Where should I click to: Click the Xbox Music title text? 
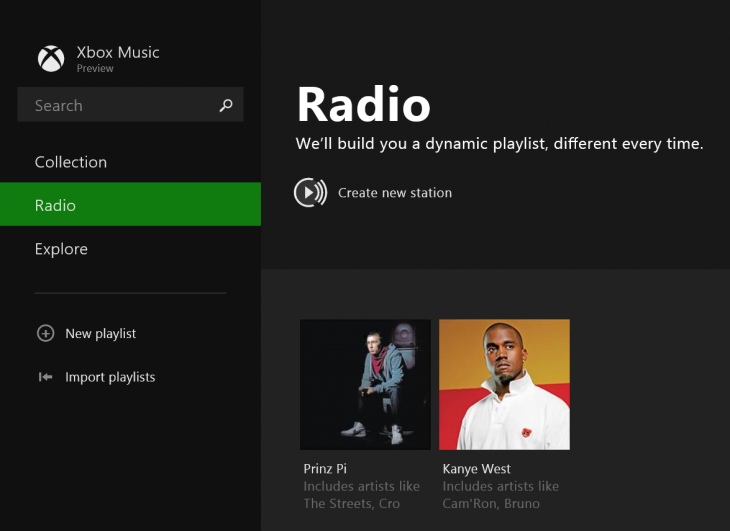(118, 52)
